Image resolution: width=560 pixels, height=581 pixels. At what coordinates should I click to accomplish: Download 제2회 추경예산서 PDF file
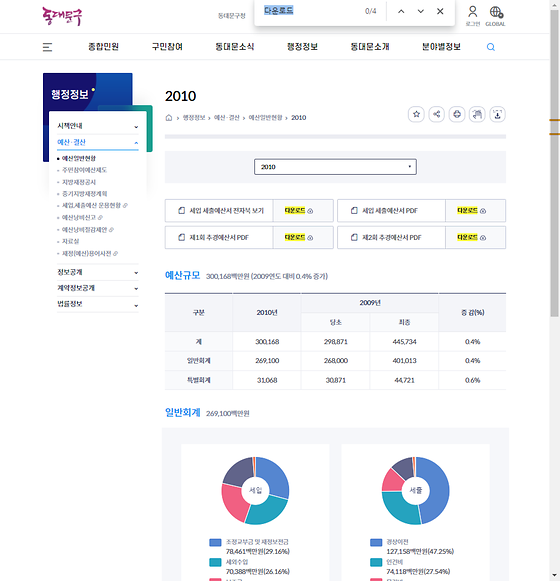pos(475,238)
